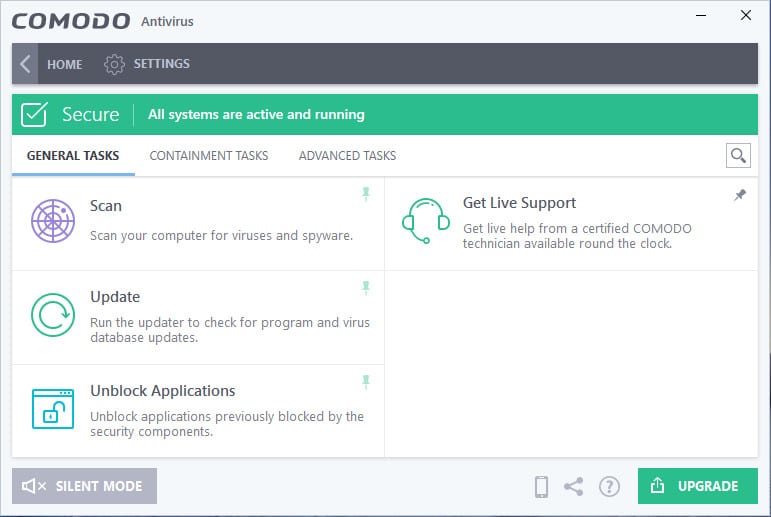
Task: Minimize the Comodo Antivirus window
Action: coord(701,15)
